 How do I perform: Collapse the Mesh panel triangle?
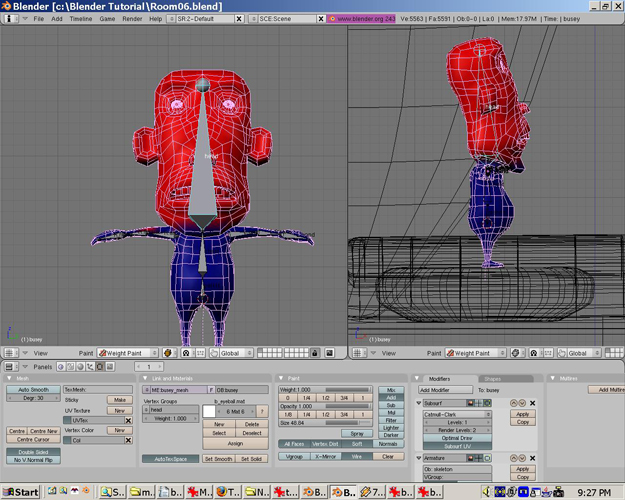coord(10,378)
